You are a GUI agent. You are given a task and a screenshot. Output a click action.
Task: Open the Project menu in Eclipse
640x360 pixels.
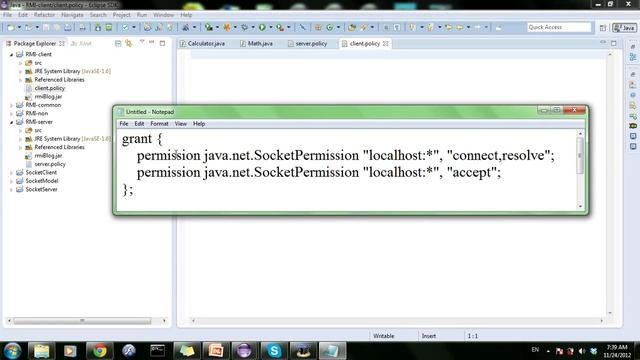(x=121, y=15)
